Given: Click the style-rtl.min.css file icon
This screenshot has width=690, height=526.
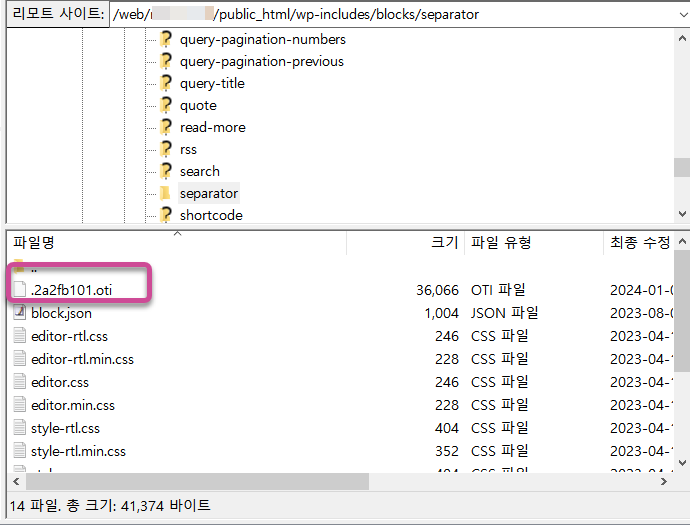Looking at the screenshot, I should [x=19, y=450].
